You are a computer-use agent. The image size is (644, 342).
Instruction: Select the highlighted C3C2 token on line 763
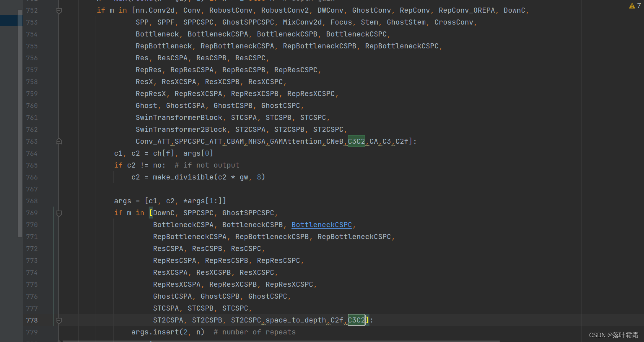(x=356, y=141)
